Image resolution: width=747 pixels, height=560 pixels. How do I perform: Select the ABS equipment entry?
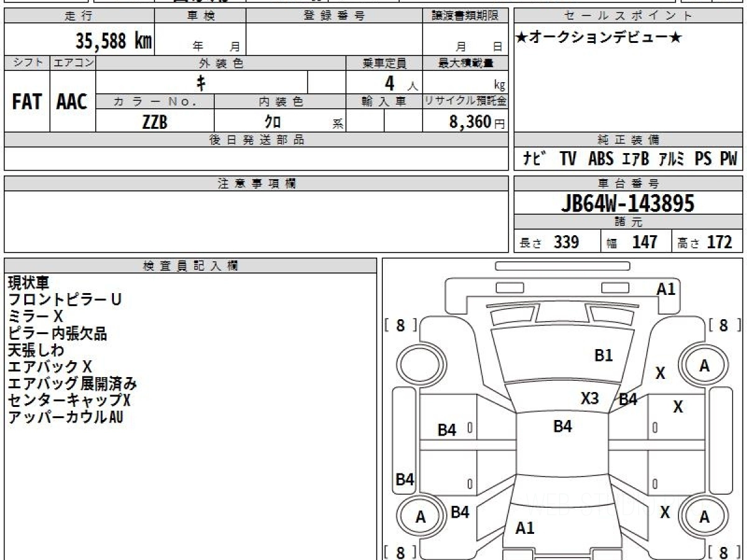pos(601,159)
